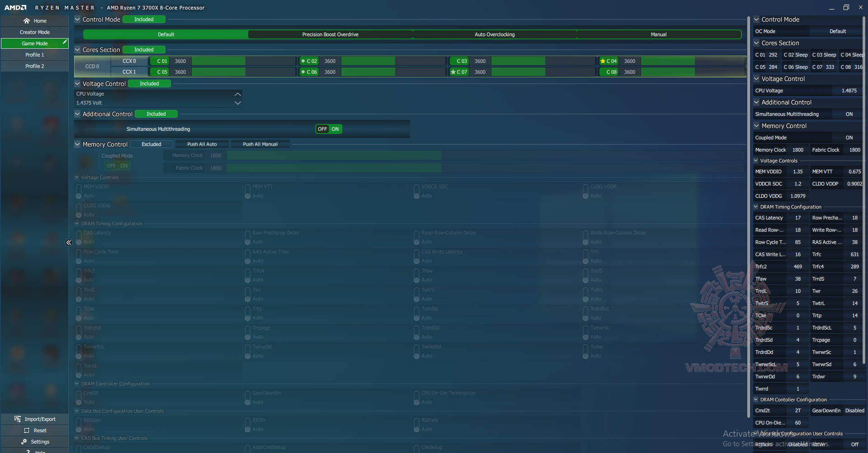Viewport: 868px width, 453px height.
Task: Collapse the Control Mode section in main panel
Action: pyautogui.click(x=77, y=19)
